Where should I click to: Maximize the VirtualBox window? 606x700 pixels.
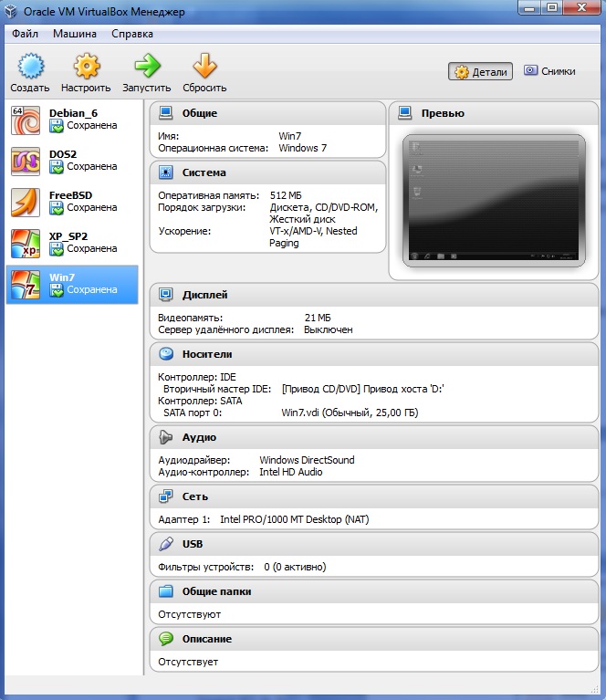(551, 7)
